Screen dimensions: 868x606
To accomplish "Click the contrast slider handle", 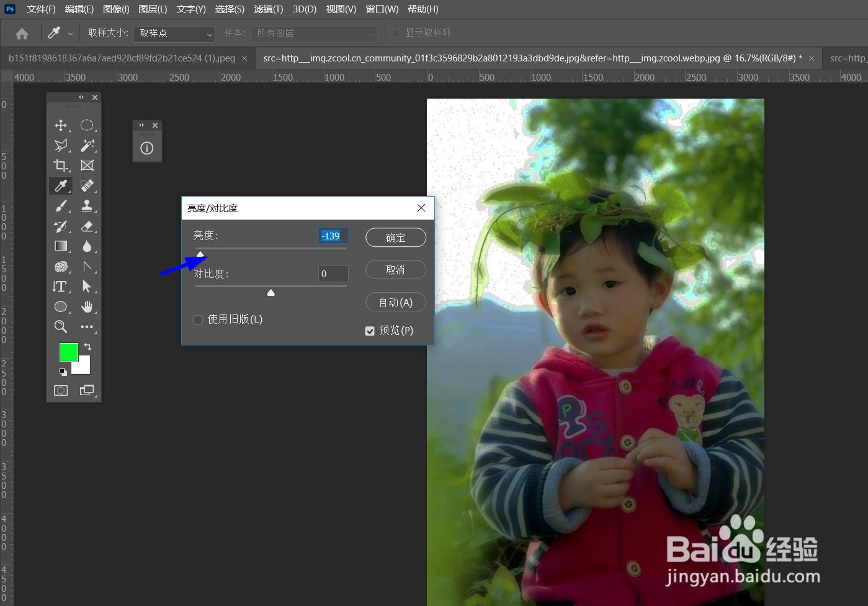I will tap(271, 293).
